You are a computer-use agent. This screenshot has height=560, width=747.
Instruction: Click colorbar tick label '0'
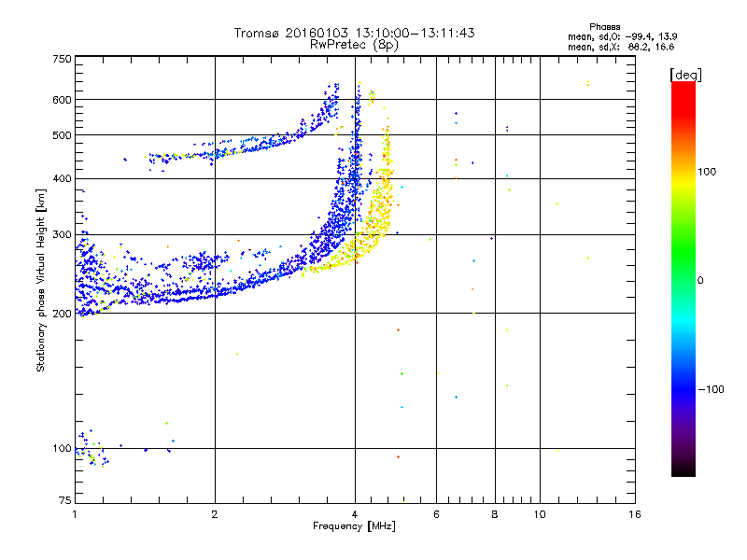(700, 280)
